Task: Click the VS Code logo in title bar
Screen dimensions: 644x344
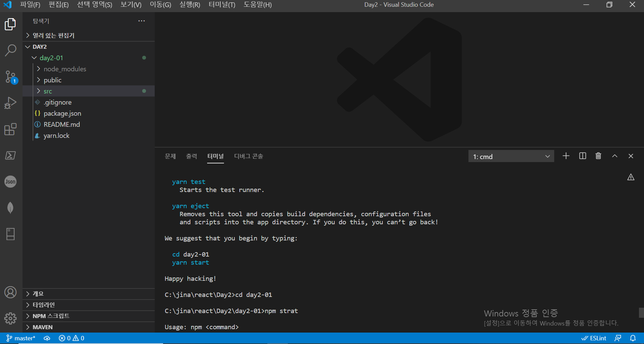Action: pos(7,5)
